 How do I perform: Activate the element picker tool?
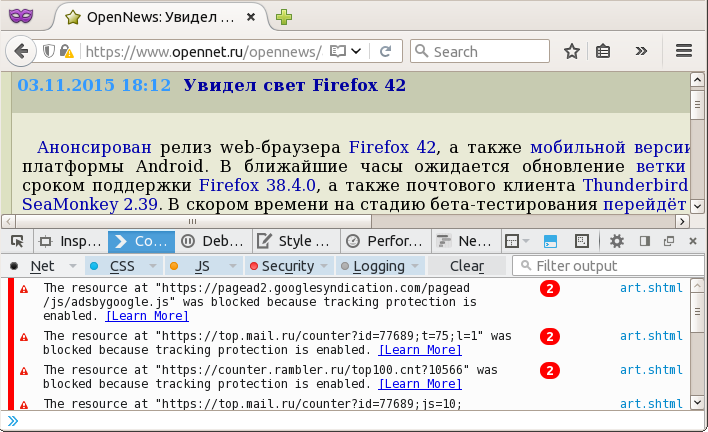click(17, 241)
